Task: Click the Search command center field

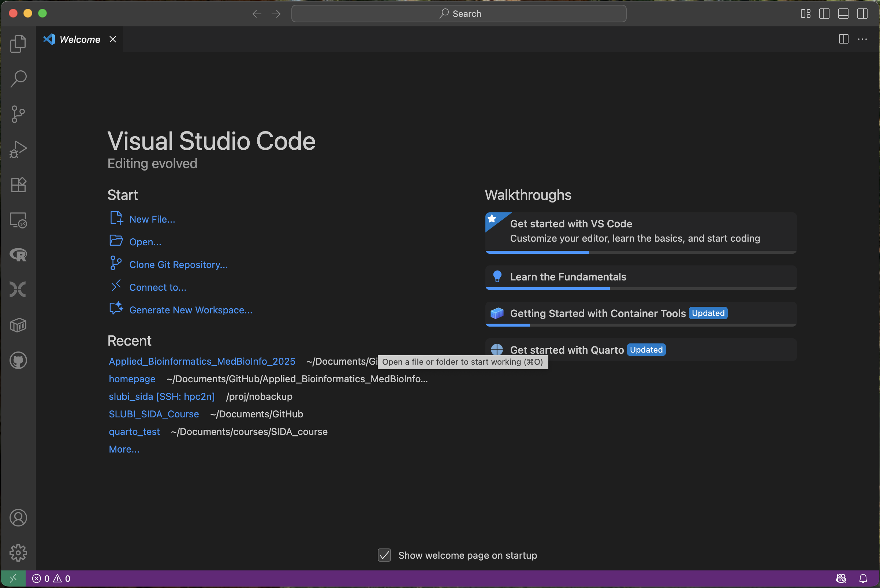Action: coord(459,14)
